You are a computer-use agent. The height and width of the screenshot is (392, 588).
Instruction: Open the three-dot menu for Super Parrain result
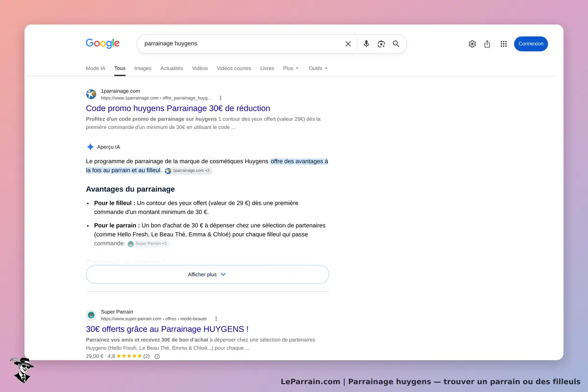216,318
